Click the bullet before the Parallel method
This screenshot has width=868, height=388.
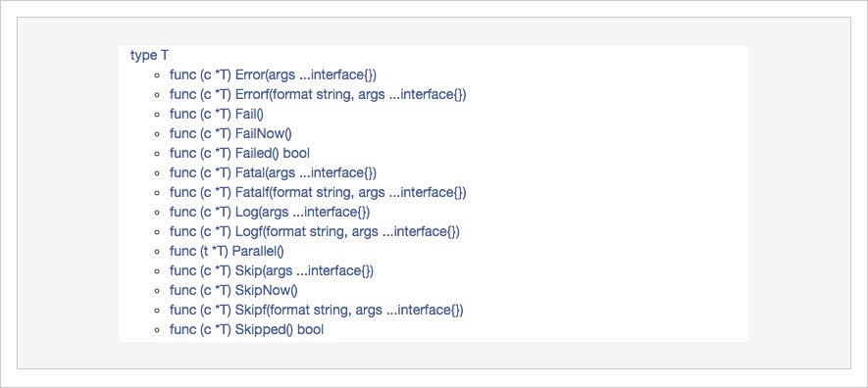click(x=157, y=252)
